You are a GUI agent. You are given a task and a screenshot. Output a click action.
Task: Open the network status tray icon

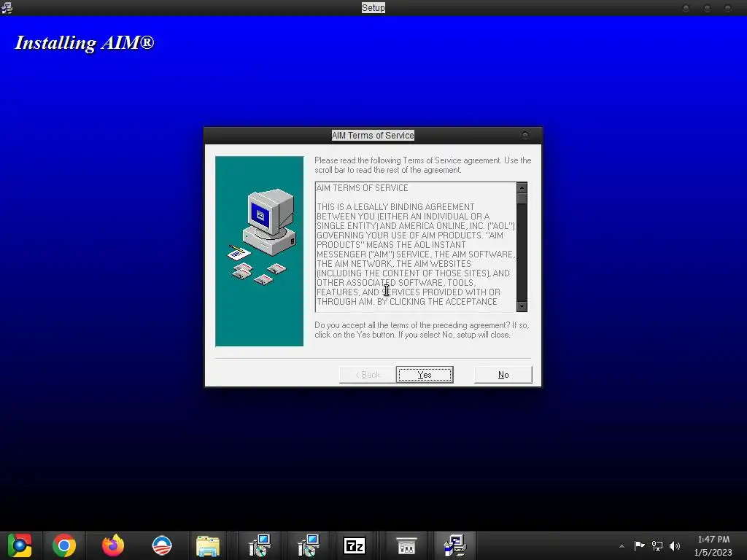tap(657, 545)
